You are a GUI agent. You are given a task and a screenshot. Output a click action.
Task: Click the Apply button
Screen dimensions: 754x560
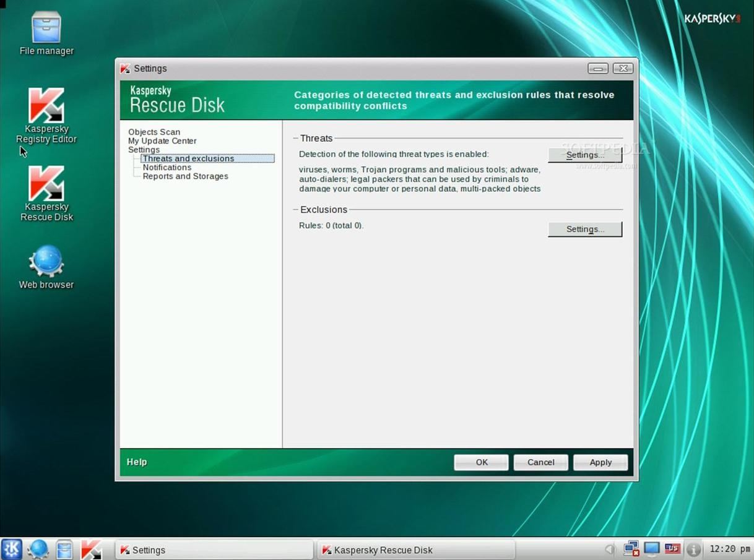(x=600, y=462)
